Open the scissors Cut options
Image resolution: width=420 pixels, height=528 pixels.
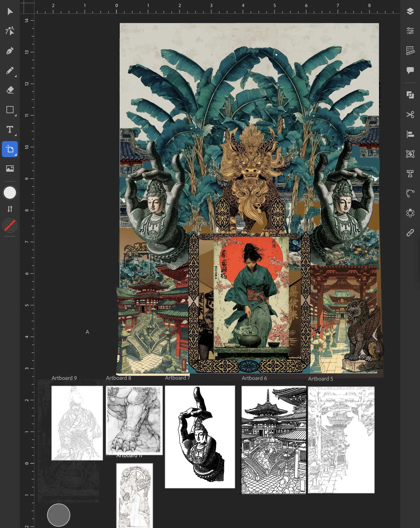pos(410,114)
